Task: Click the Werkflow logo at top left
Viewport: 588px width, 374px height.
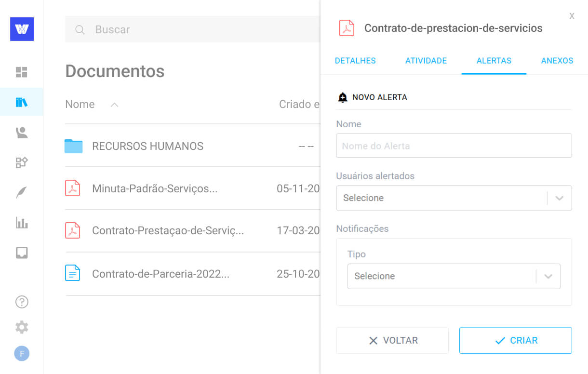Action: [x=21, y=29]
